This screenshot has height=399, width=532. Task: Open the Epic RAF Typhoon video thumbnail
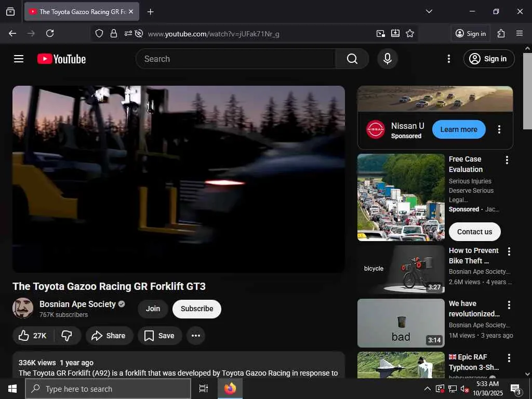point(401,365)
